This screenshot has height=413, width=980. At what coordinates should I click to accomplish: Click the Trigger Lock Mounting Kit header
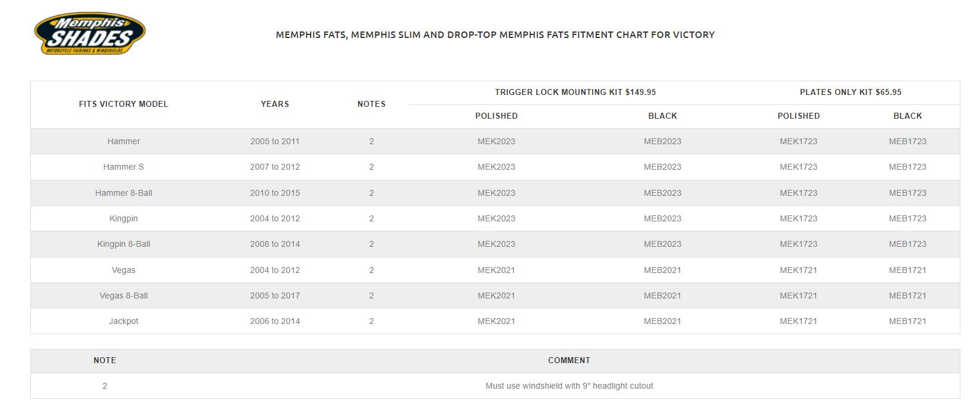pos(575,92)
